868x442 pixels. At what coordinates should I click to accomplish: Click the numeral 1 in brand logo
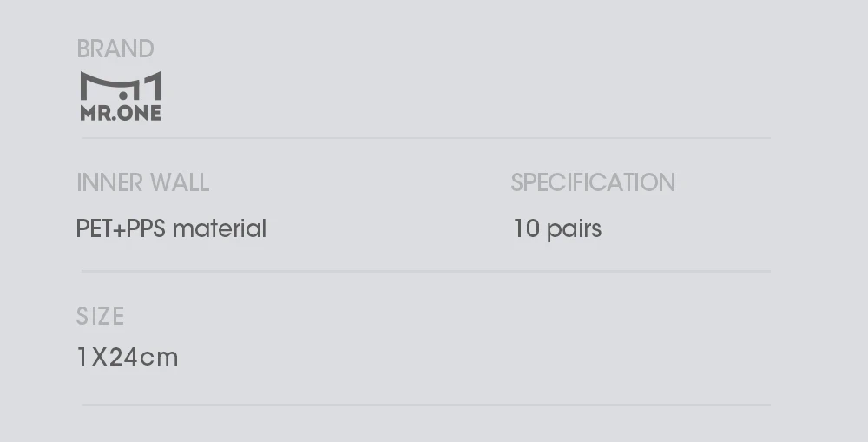pyautogui.click(x=152, y=87)
